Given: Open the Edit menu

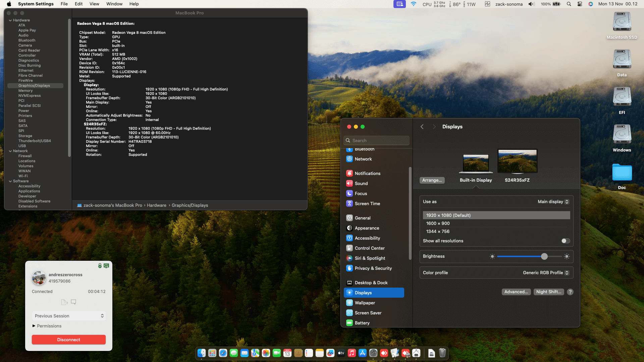Looking at the screenshot, I should tap(79, 4).
